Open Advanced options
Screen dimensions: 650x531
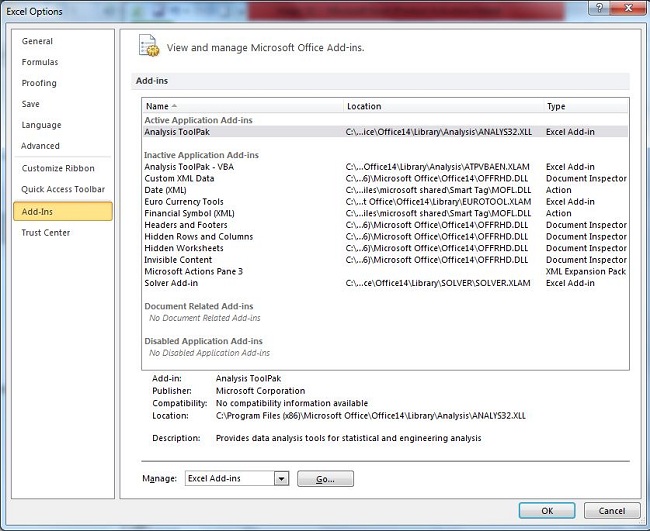pos(41,146)
